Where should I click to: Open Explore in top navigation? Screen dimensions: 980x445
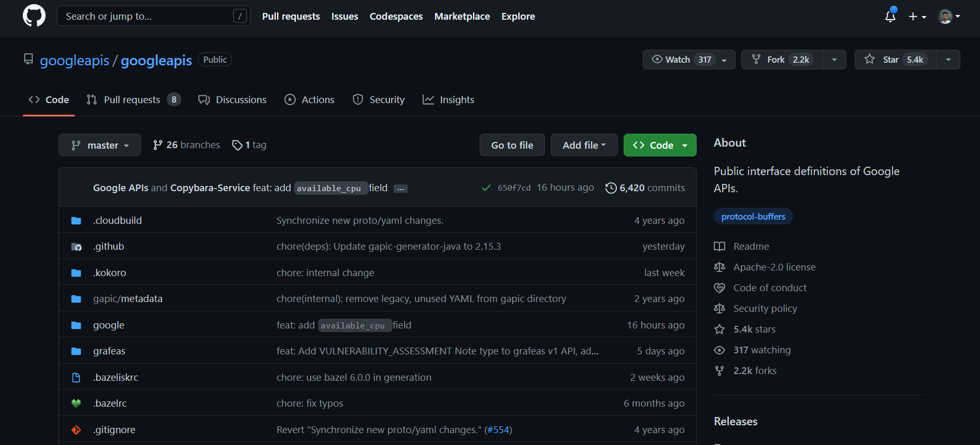(518, 17)
